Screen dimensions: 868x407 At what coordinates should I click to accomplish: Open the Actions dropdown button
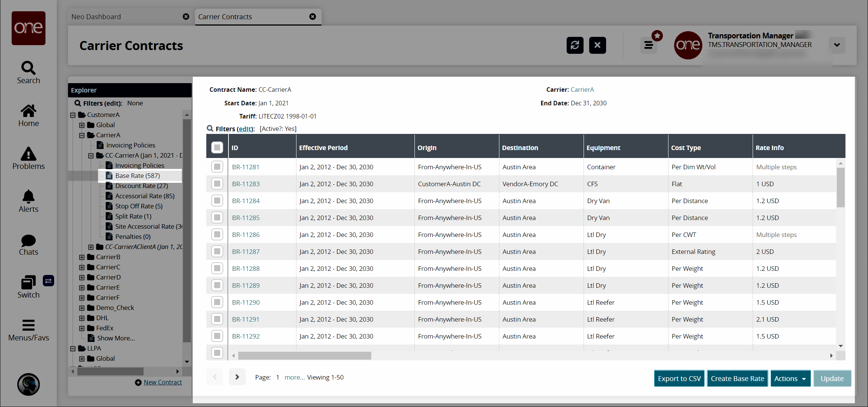pos(790,378)
